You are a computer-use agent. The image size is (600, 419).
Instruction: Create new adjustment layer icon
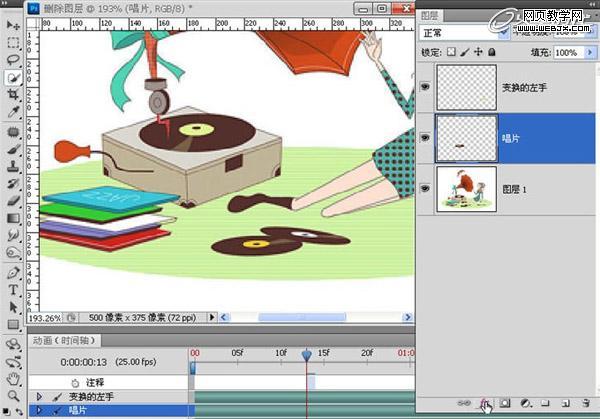[526, 403]
